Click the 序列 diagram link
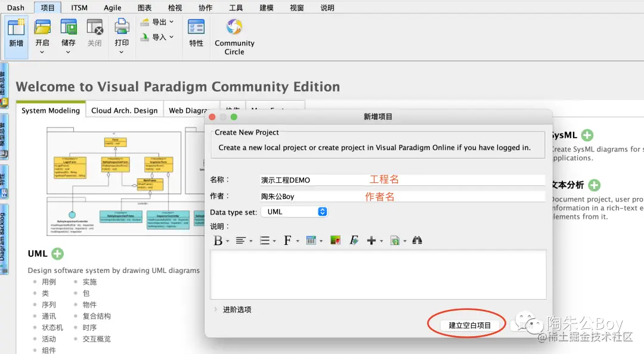 pyautogui.click(x=49, y=305)
